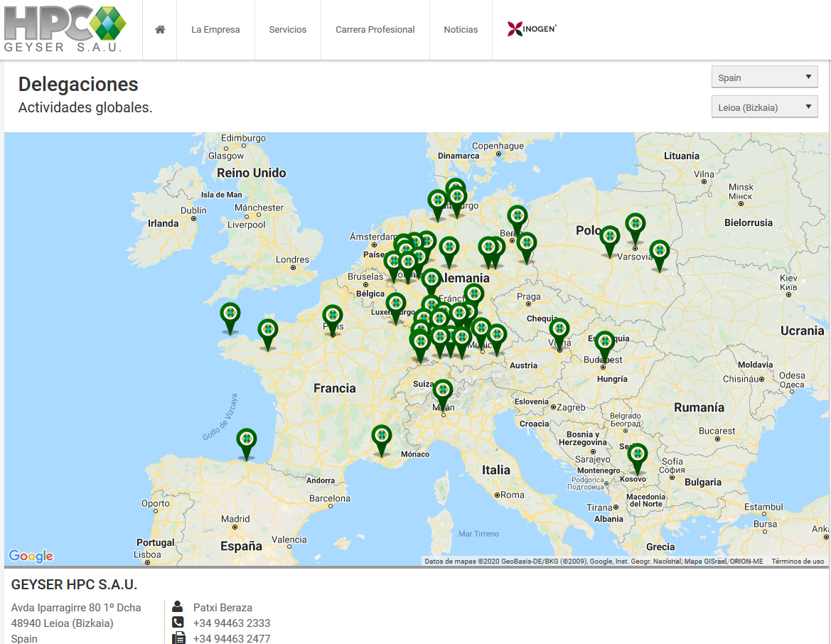The image size is (831, 644).
Task: Open the Términos de uso link
Action: tap(798, 562)
